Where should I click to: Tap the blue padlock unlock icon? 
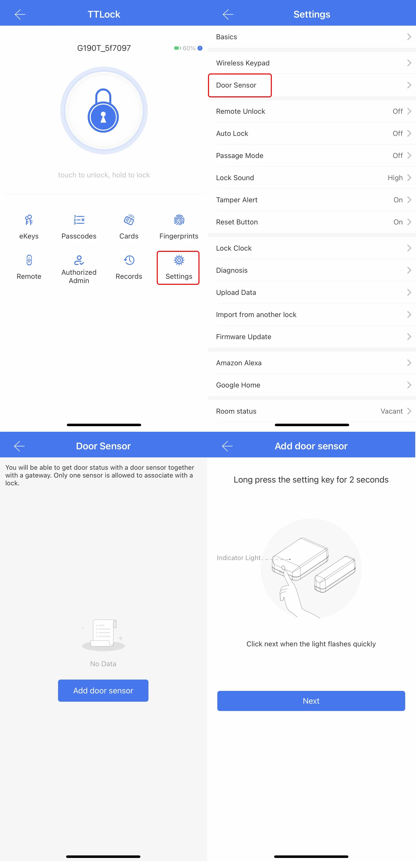pos(103,110)
